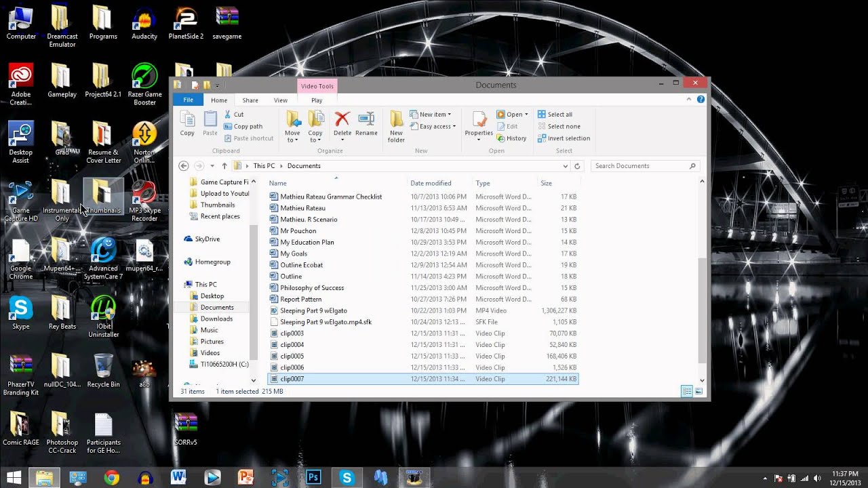Viewport: 868px width, 488px height.
Task: Click Photoshop icon in the taskbar
Action: click(x=313, y=477)
